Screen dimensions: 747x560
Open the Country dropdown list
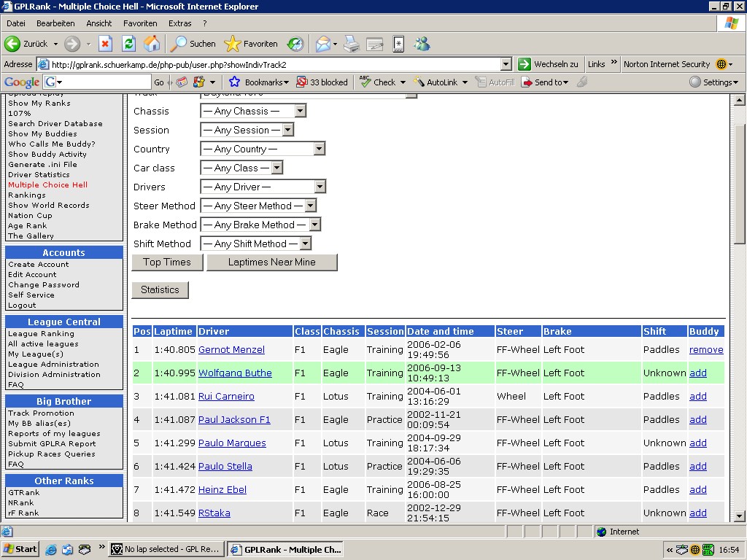click(x=319, y=149)
